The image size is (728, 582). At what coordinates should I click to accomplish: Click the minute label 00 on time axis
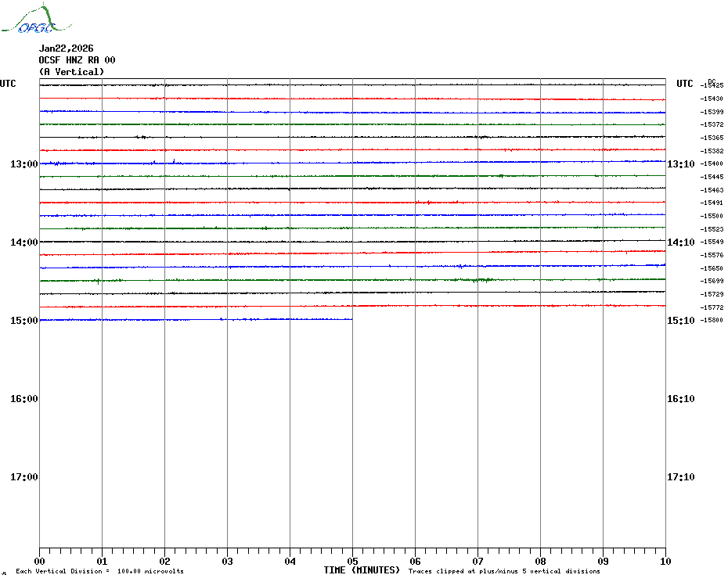pos(39,562)
